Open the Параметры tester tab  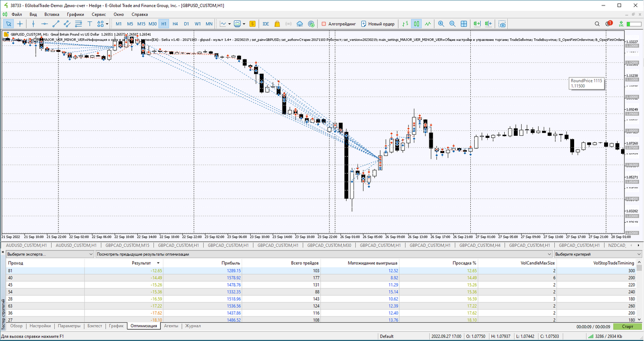pyautogui.click(x=69, y=326)
